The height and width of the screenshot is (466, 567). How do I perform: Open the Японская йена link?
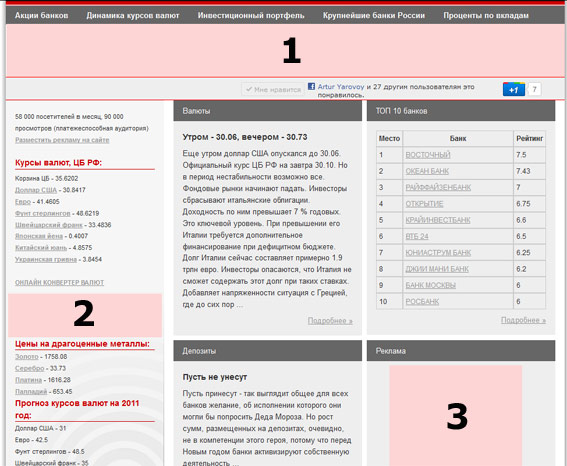[x=39, y=236]
